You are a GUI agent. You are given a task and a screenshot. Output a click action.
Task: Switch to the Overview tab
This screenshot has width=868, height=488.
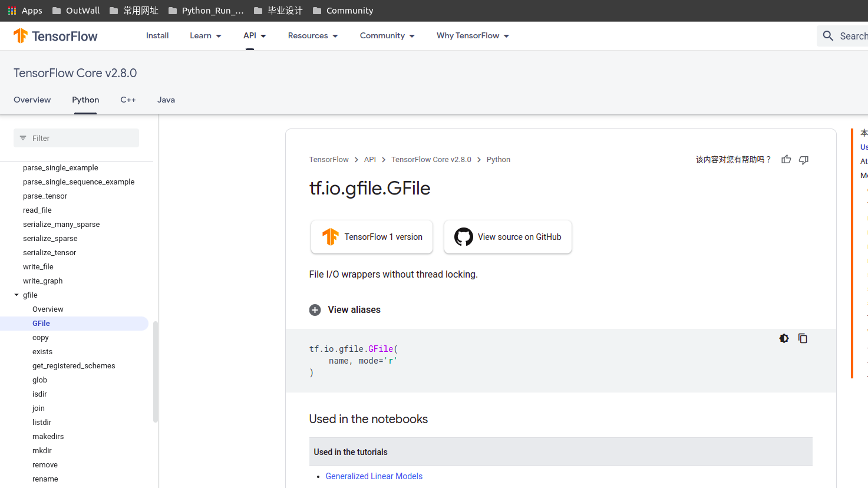[32, 100]
